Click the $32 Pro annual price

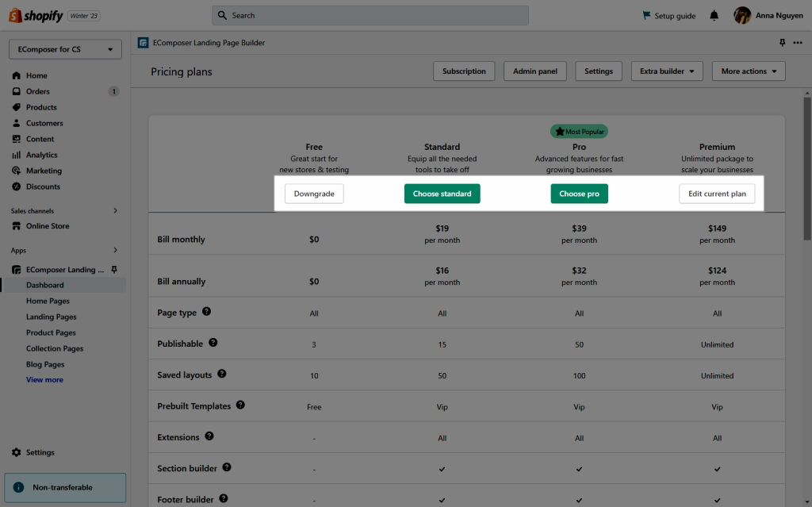tap(579, 271)
